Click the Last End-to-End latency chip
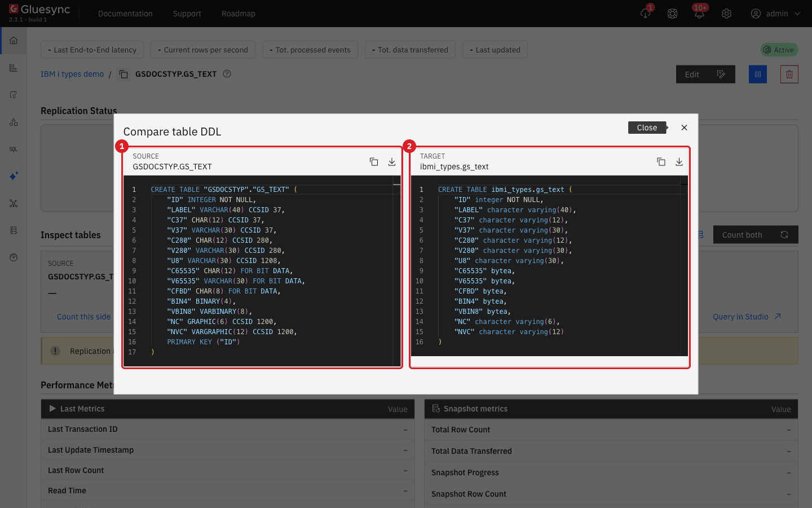The width and height of the screenshot is (812, 508). [92, 50]
